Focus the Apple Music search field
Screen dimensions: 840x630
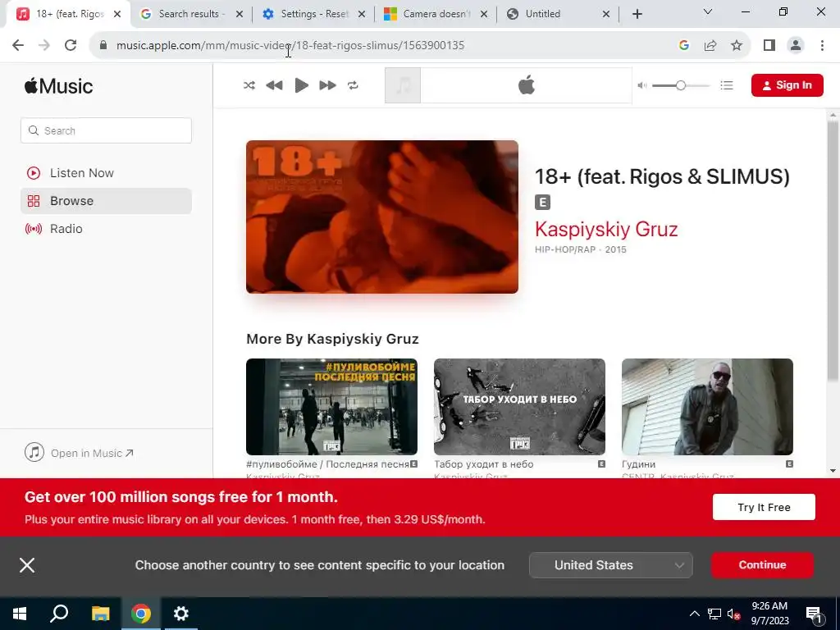(x=106, y=130)
